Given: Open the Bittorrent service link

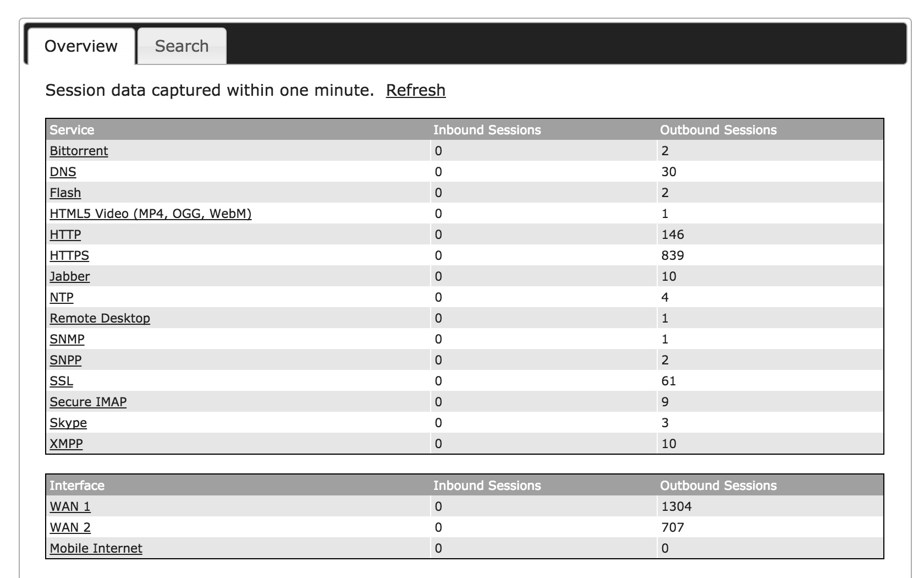Looking at the screenshot, I should 79,151.
